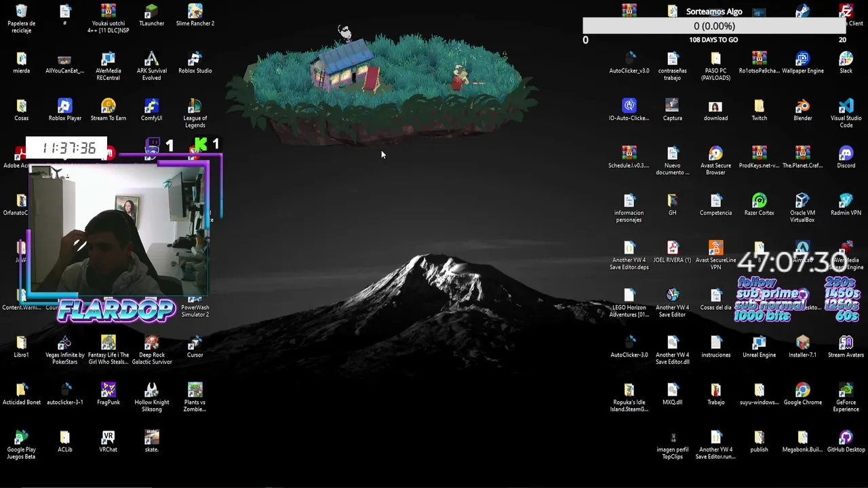Viewport: 868px width, 488px height.
Task: Select the Cosas desktop icon
Action: point(21,106)
